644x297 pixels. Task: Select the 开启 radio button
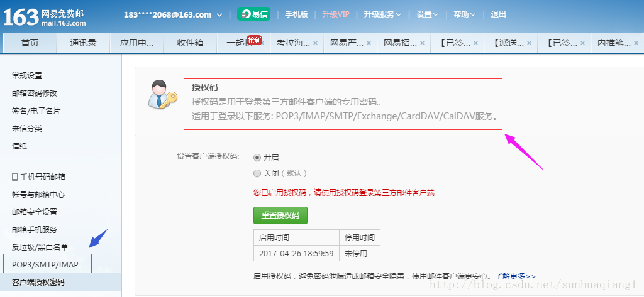tap(257, 157)
